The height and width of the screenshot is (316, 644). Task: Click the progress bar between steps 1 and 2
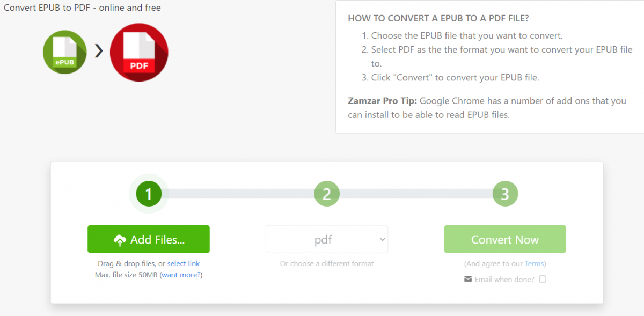pyautogui.click(x=238, y=194)
